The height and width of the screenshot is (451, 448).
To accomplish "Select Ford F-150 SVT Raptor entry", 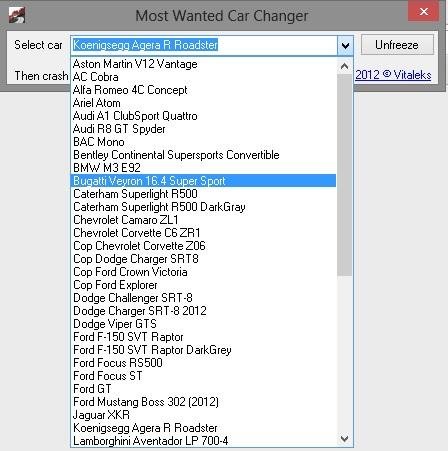I will point(203,337).
